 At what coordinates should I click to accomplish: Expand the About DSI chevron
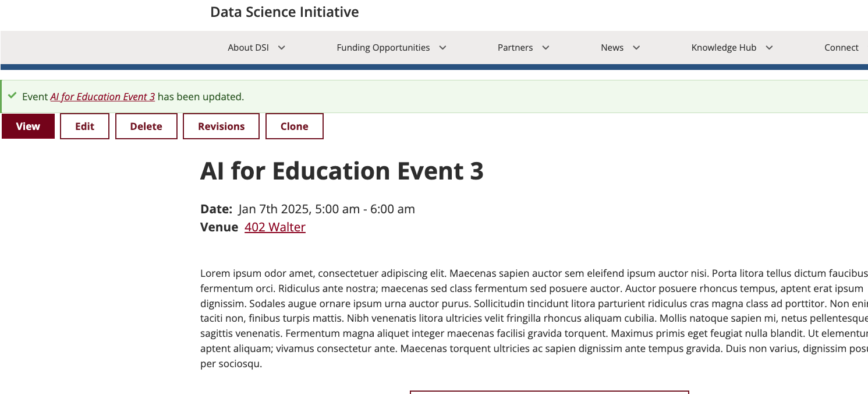click(282, 48)
